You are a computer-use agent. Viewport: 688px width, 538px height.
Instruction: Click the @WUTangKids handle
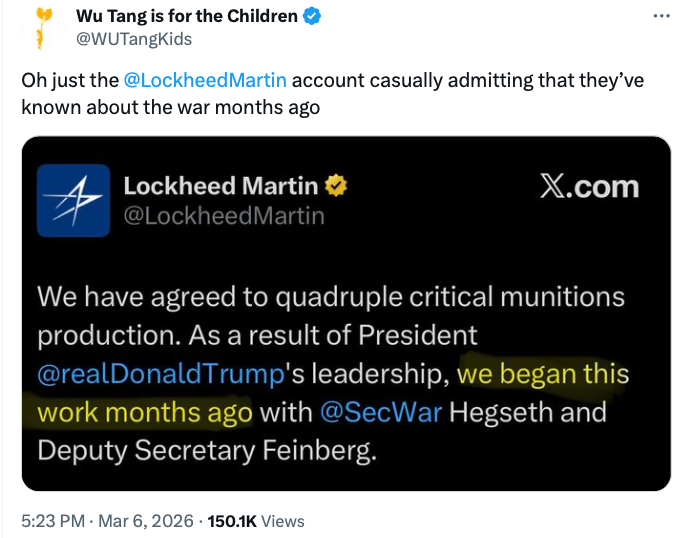(134, 39)
